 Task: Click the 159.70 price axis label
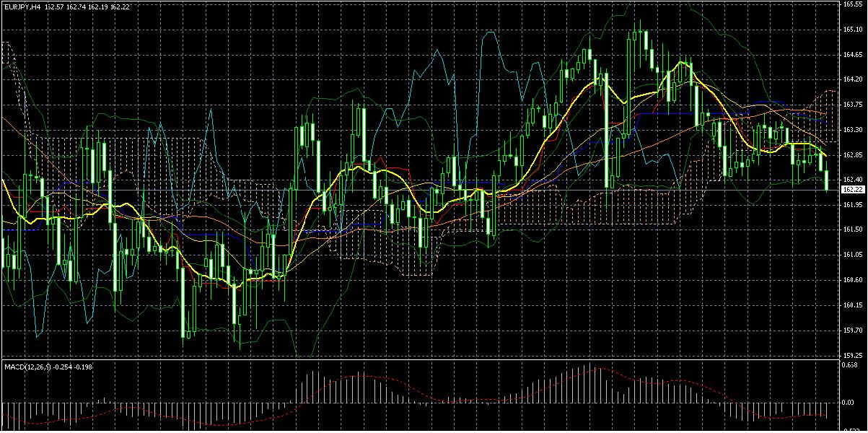852,330
